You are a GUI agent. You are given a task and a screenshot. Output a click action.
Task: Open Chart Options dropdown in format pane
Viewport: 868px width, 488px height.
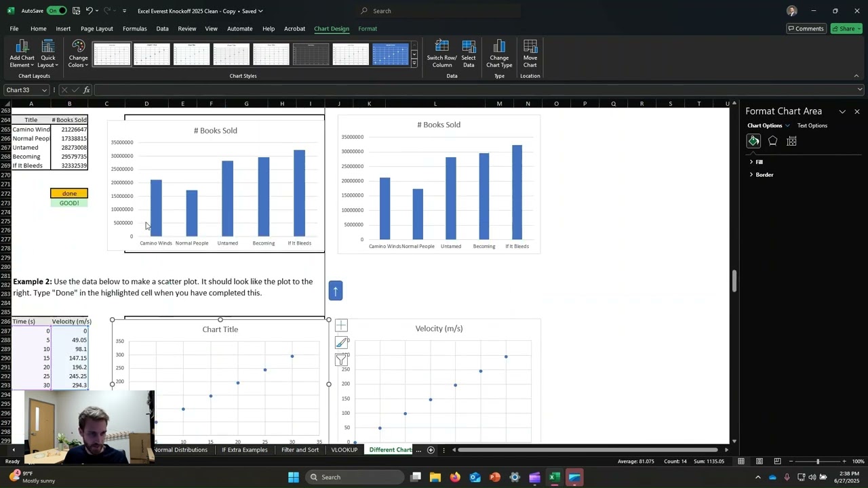pos(787,125)
